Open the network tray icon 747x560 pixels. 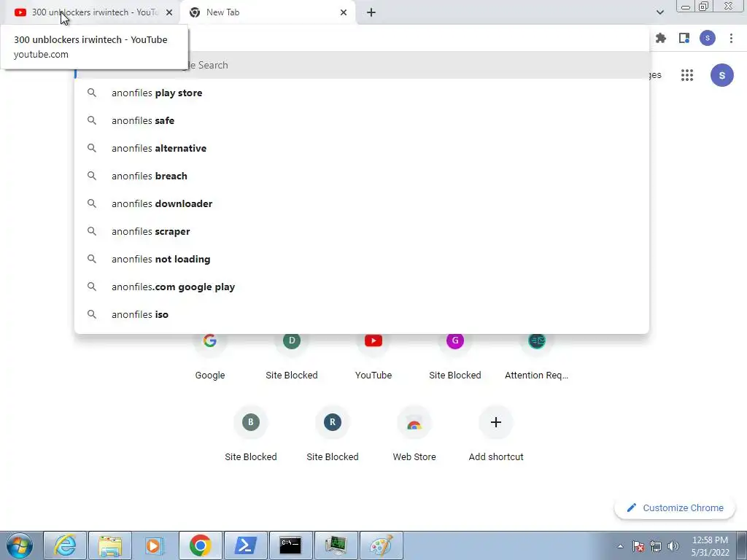click(x=656, y=546)
